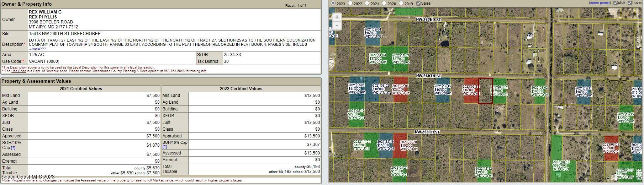Choose the 2021 aerial year option

(x=367, y=3)
